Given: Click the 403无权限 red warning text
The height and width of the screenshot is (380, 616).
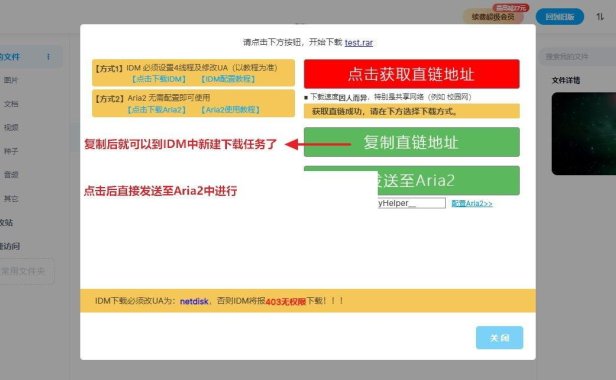Looking at the screenshot, I should pos(286,301).
